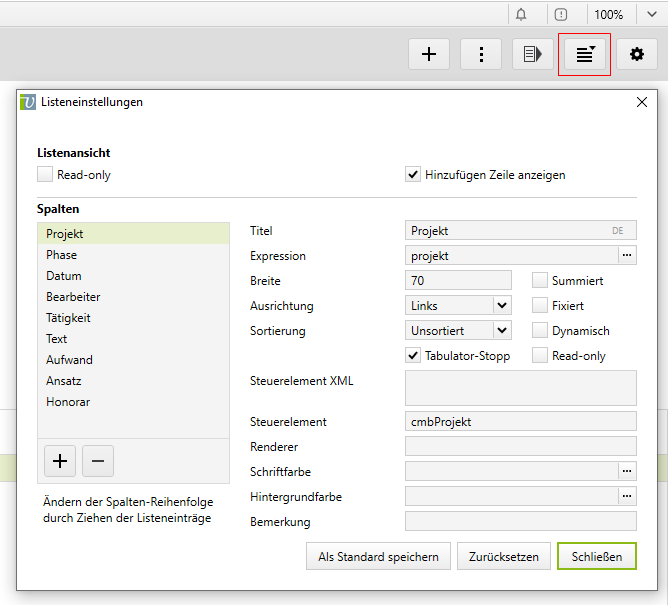Viewport: 668px width, 605px height.
Task: Open the list settings toolbar icon
Action: click(x=585, y=54)
